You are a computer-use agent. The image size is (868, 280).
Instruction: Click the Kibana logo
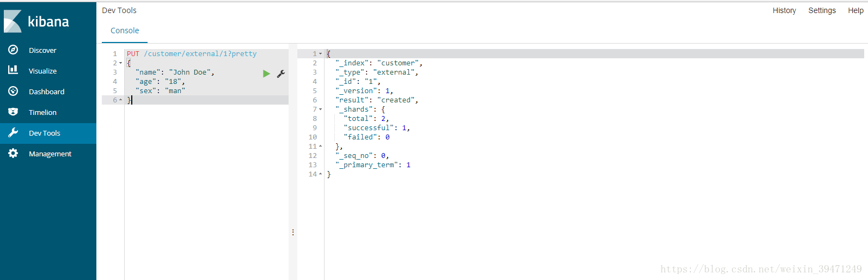point(36,21)
